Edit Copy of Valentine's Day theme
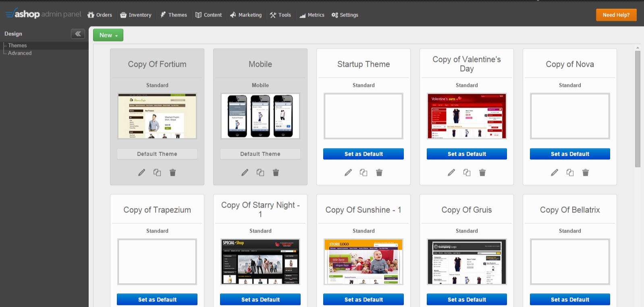This screenshot has height=307, width=644. click(x=451, y=173)
